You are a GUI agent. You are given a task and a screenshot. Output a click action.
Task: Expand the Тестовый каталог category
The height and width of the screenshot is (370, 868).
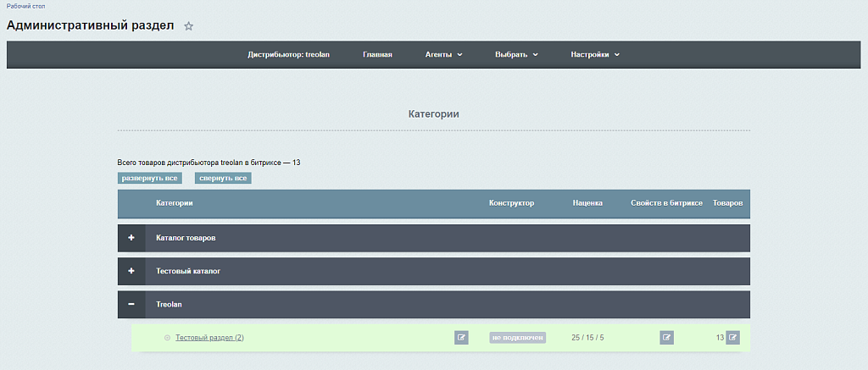point(131,271)
